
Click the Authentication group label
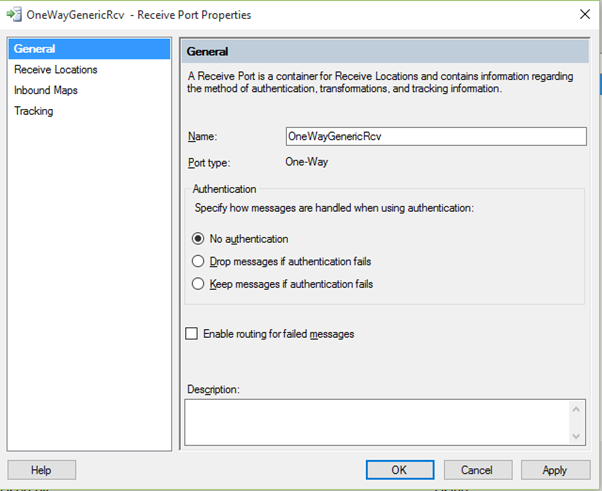click(x=224, y=189)
